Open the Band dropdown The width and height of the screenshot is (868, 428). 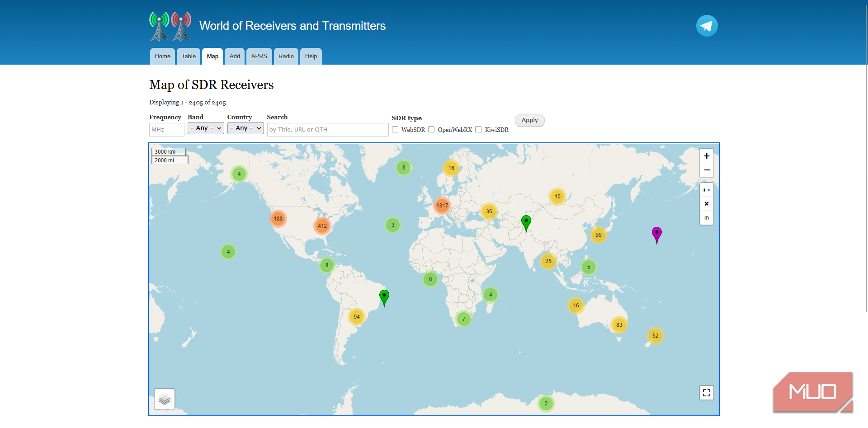click(x=206, y=128)
